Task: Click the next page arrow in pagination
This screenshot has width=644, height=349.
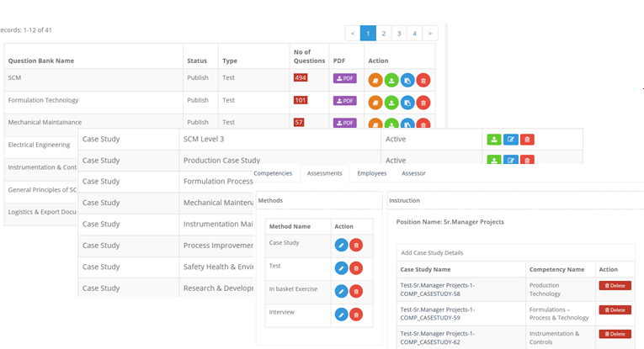Action: [429, 34]
